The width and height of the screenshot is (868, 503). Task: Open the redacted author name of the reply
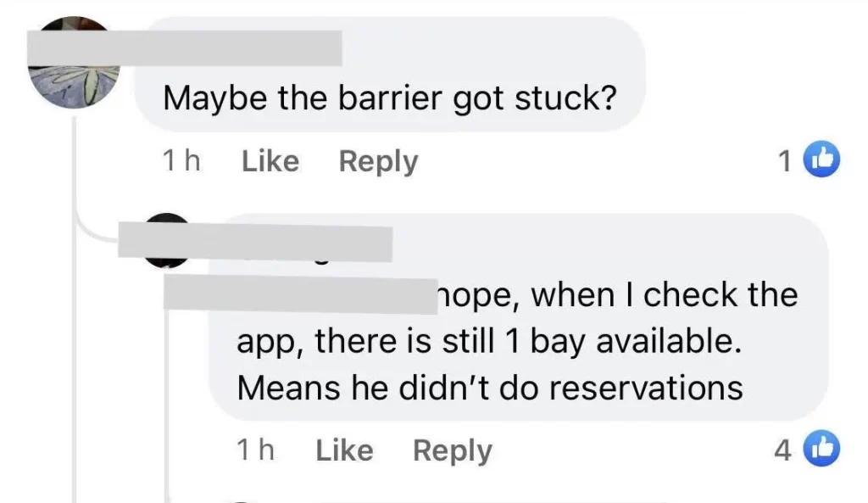click(x=255, y=242)
